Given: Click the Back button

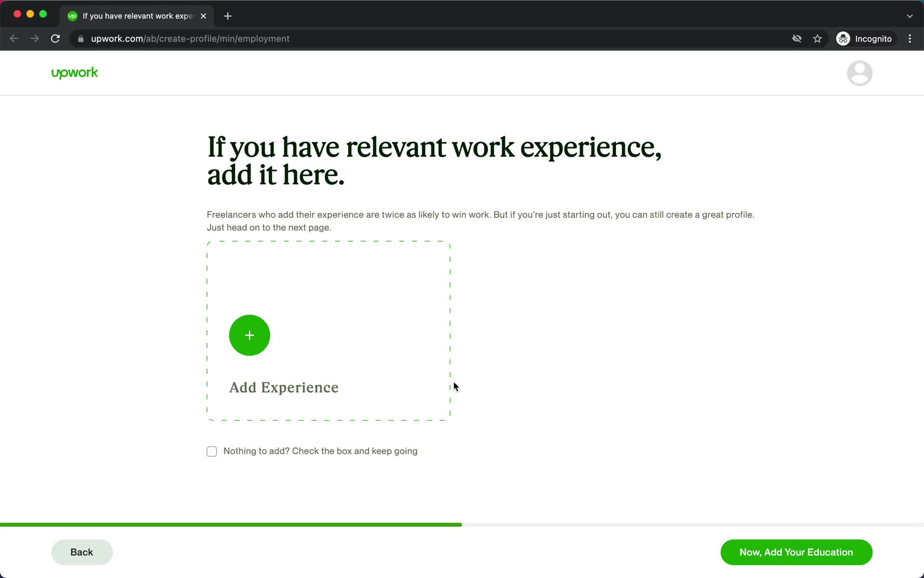Looking at the screenshot, I should (x=82, y=552).
